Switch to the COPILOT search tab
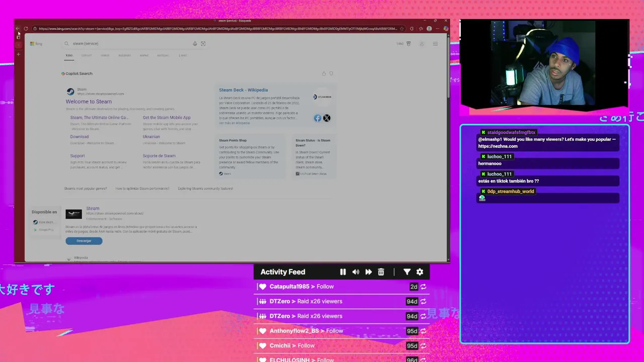The height and width of the screenshot is (362, 644). point(87,55)
